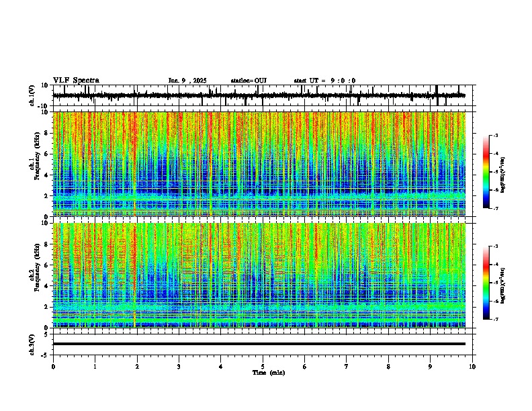Screen dimensions: 532x411
Task: Click the "4" kHz tick on ch.2 frequency axis
Action: pyautogui.click(x=46, y=286)
